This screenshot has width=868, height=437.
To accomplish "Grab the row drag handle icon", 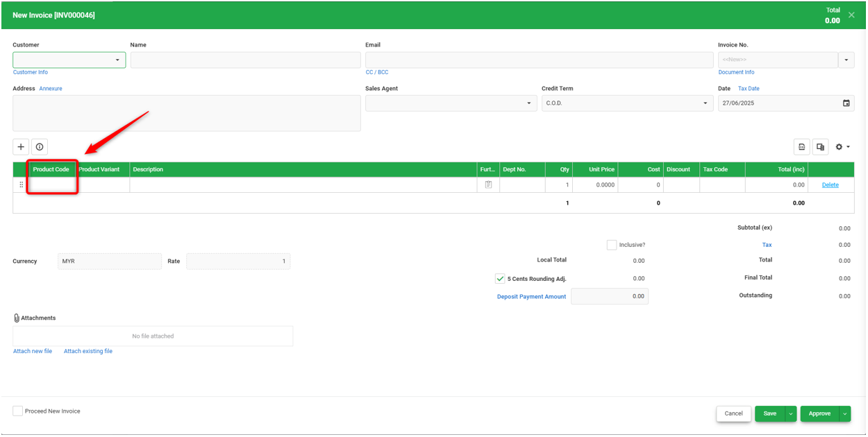I will [x=21, y=185].
